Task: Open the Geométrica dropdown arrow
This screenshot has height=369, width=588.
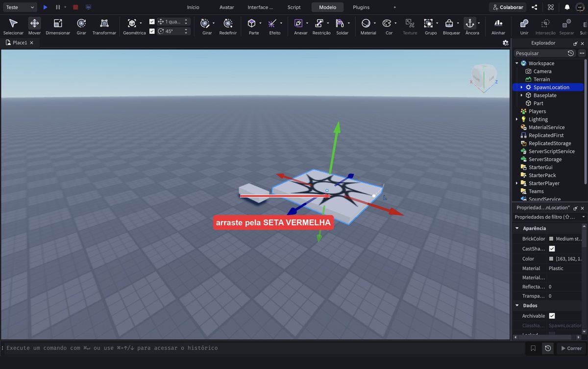Action: point(141,23)
